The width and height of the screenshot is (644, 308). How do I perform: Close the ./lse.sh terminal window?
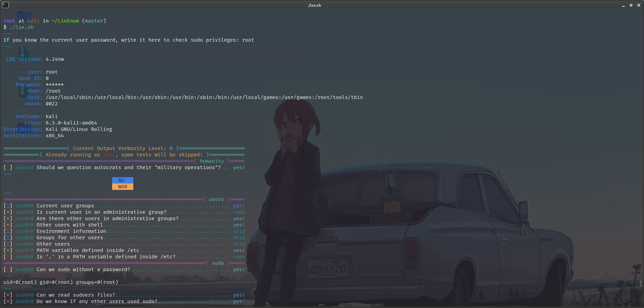(x=639, y=5)
